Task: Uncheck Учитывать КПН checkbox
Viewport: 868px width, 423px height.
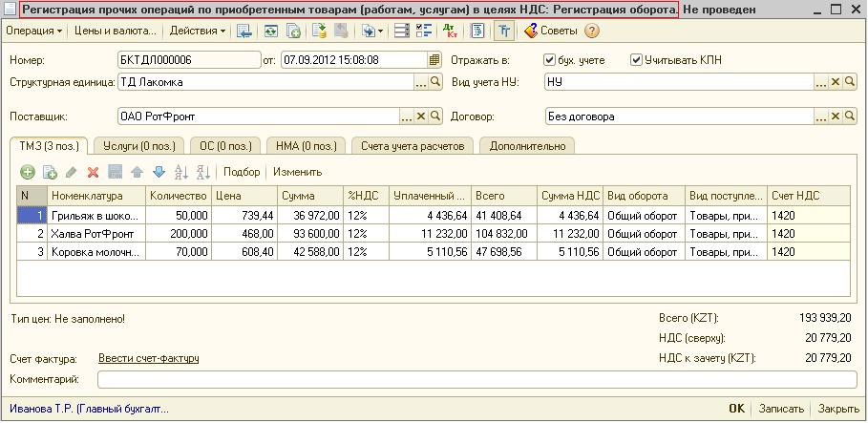Action: [x=636, y=60]
